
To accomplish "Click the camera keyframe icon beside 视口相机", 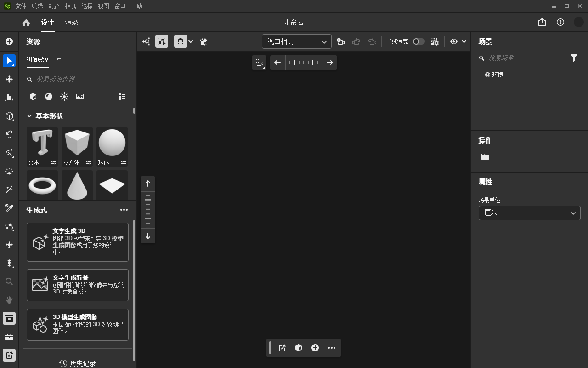I will click(340, 41).
